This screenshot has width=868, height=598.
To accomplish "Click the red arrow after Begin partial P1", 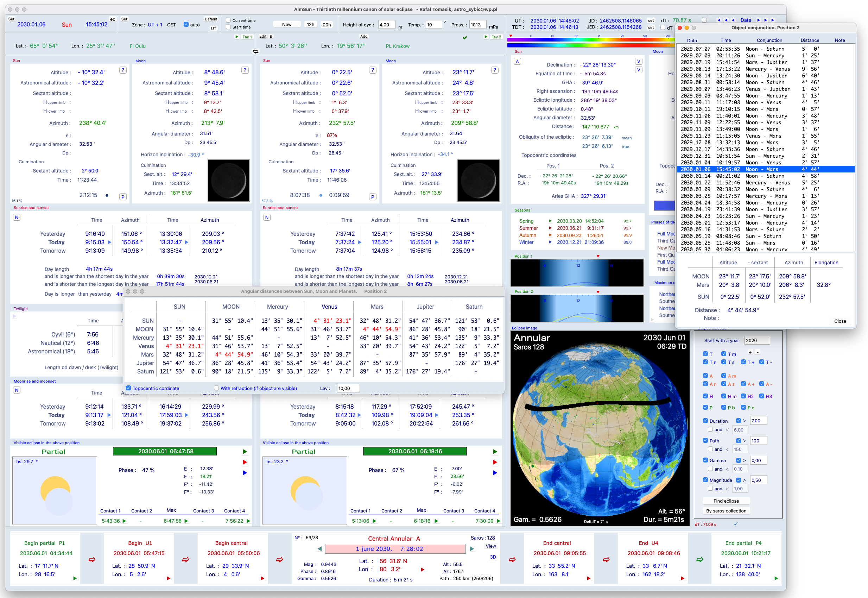I will coord(92,559).
